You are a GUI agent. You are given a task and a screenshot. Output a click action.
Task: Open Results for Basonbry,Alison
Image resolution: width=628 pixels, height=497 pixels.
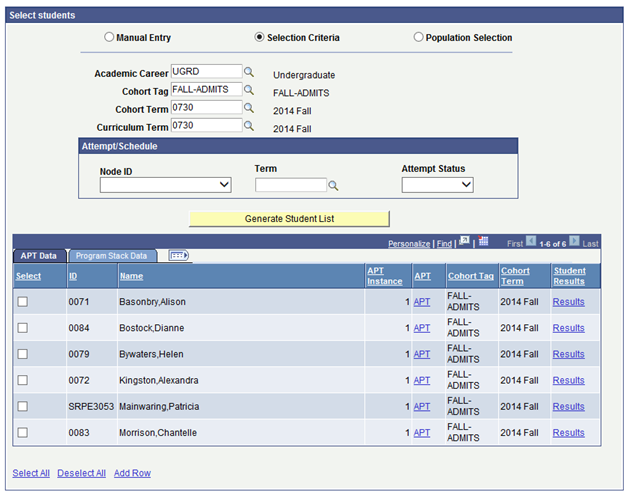[x=568, y=302]
